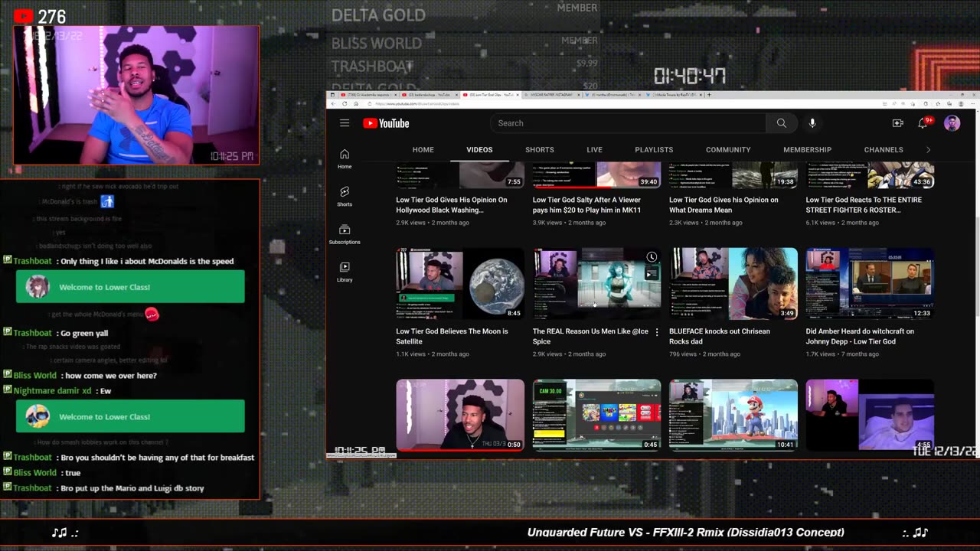This screenshot has width=980, height=551.
Task: Open Moon is Satellite video thumbnail
Action: [x=460, y=283]
